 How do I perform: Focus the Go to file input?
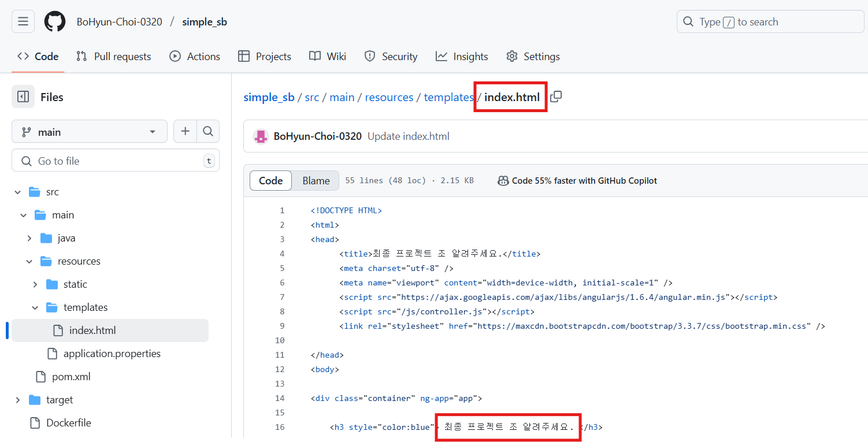116,161
